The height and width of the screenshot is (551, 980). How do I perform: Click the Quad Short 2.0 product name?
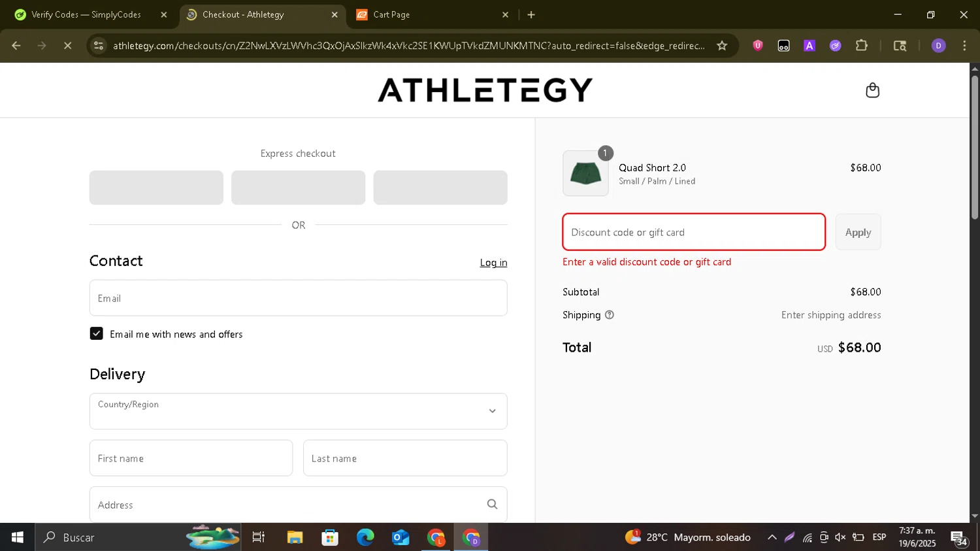(652, 168)
